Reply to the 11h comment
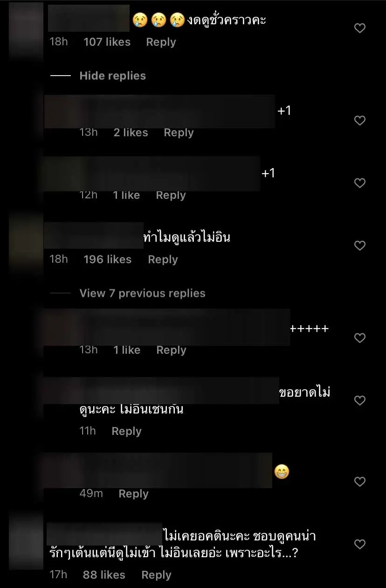Viewport: 386px width, 588px height. coord(126,431)
